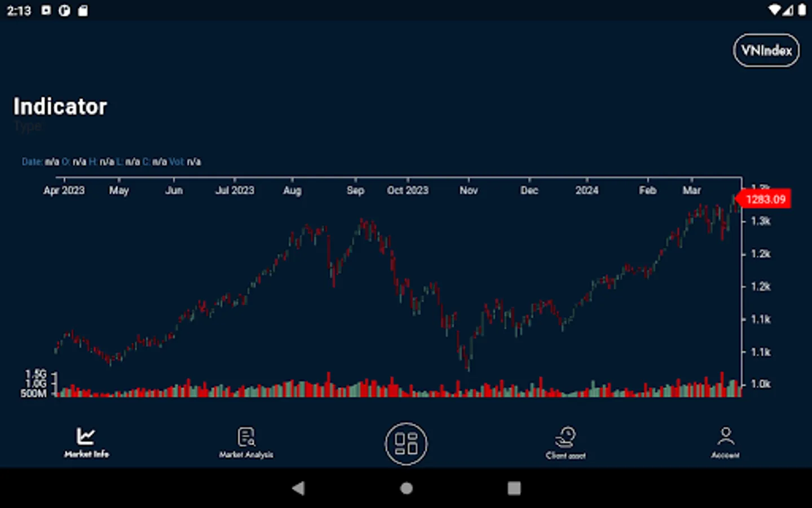Tap the VNIndex button at top right
812x508 pixels.
(x=766, y=50)
